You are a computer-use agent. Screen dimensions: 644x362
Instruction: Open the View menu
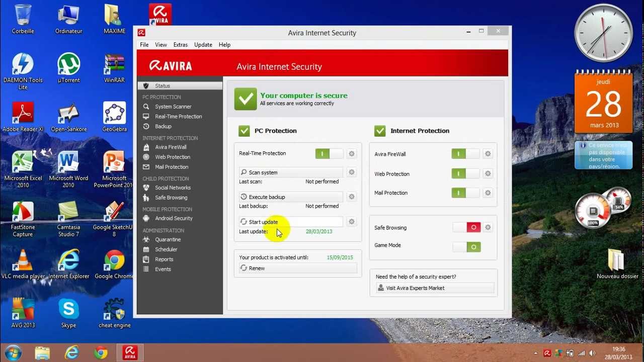coord(161,45)
